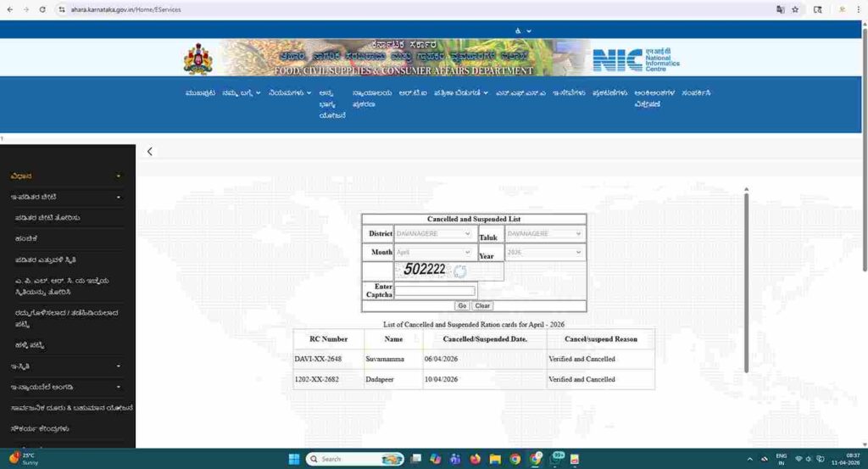Open sidebar sub-item label containing a slash
The width and height of the screenshot is (868, 469).
pyautogui.click(x=66, y=318)
